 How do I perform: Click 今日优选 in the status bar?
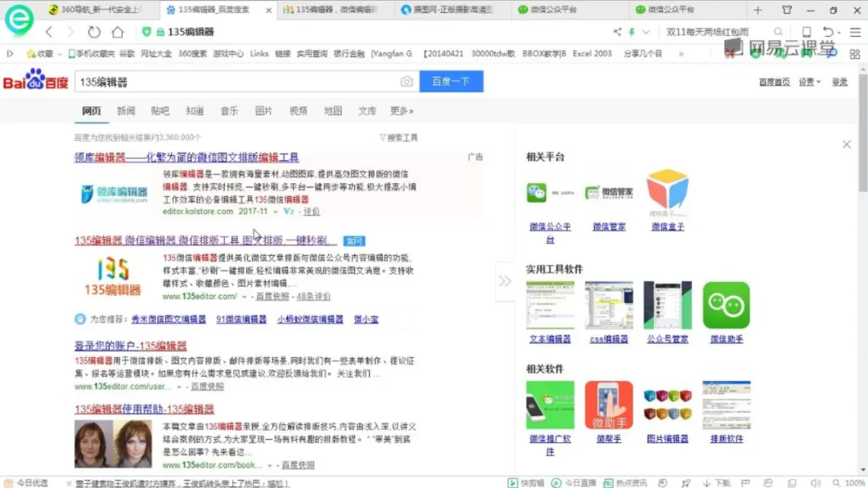coord(27,483)
